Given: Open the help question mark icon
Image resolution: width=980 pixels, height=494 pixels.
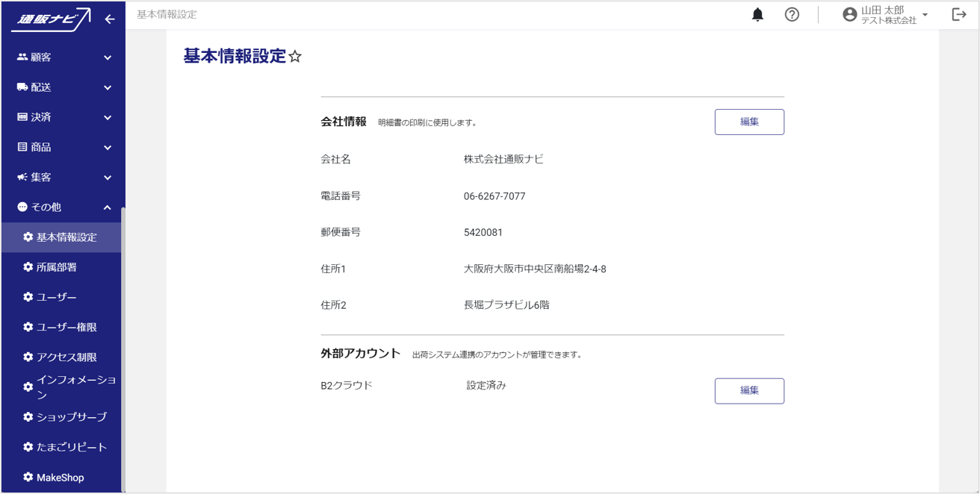Looking at the screenshot, I should [x=792, y=15].
